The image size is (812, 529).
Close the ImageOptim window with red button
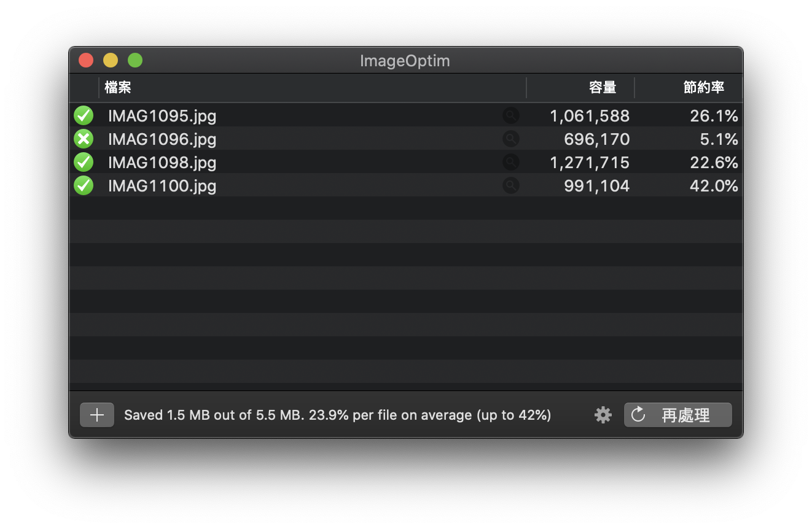tap(86, 60)
